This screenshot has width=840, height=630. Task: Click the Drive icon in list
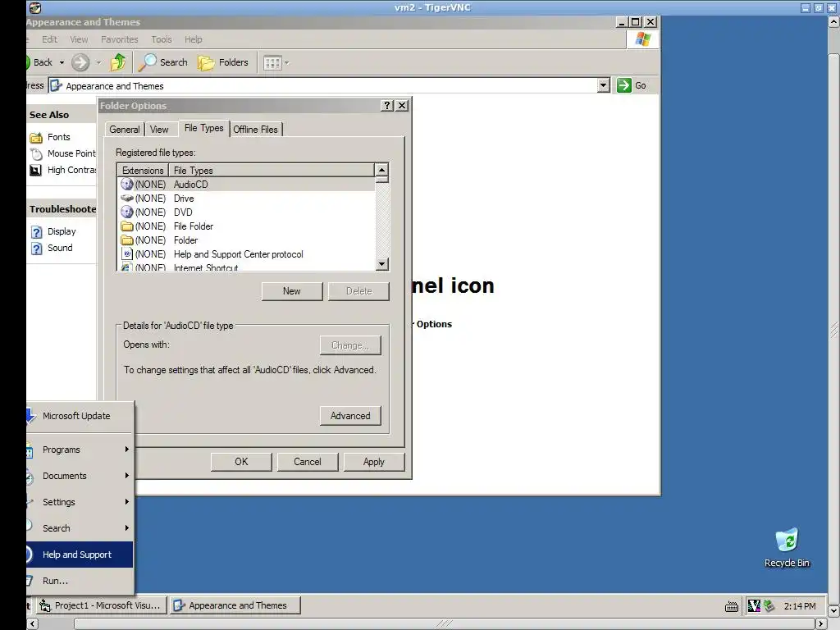pos(127,199)
